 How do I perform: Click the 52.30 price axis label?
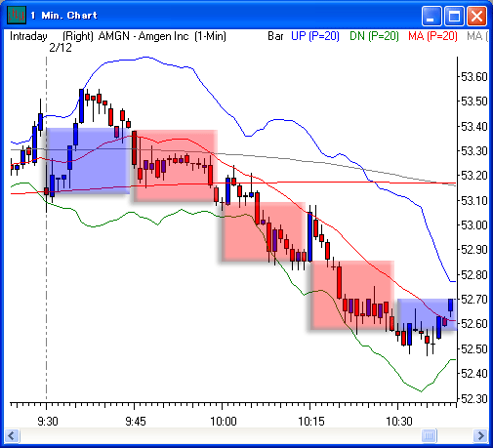tap(474, 398)
